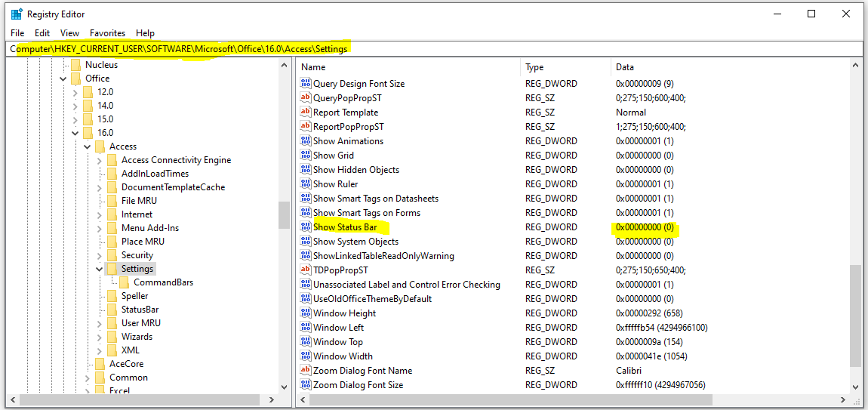
Task: Click the folder icon of the StatusBar key
Action: click(x=112, y=310)
